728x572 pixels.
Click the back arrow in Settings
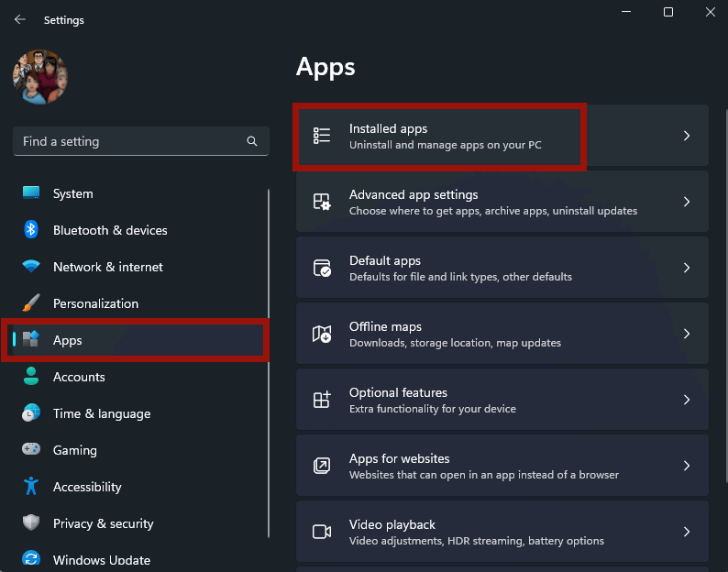coord(20,19)
